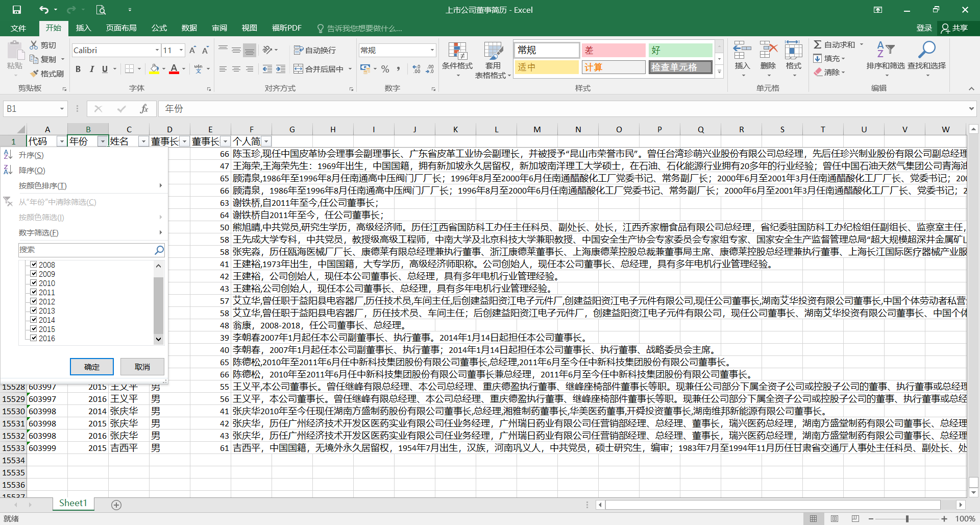
Task: Switch to the 页面布局 ribbon tab
Action: (121, 28)
